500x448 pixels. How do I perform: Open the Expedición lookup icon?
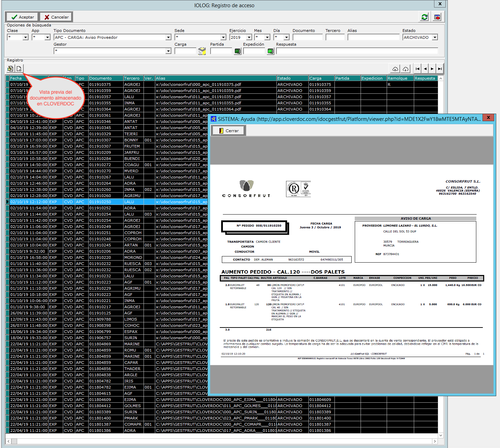(x=271, y=51)
